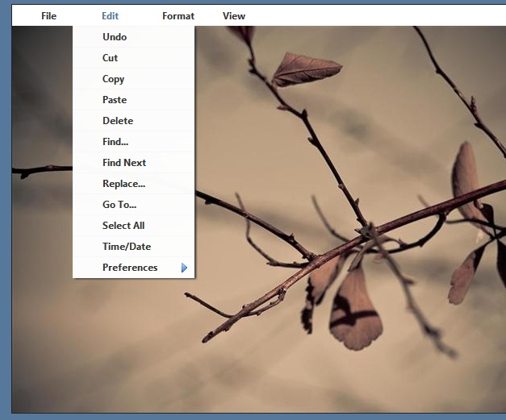Open the Preferences submenu item
Image resolution: width=506 pixels, height=420 pixels.
130,268
